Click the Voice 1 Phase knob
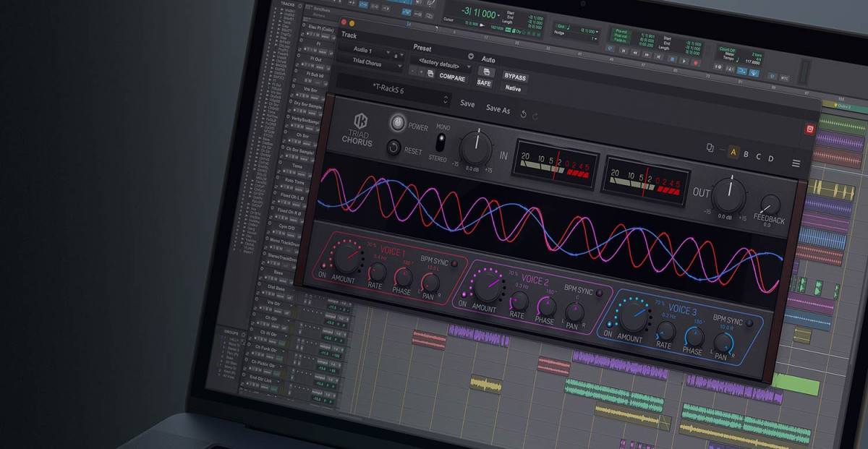 coord(403,277)
